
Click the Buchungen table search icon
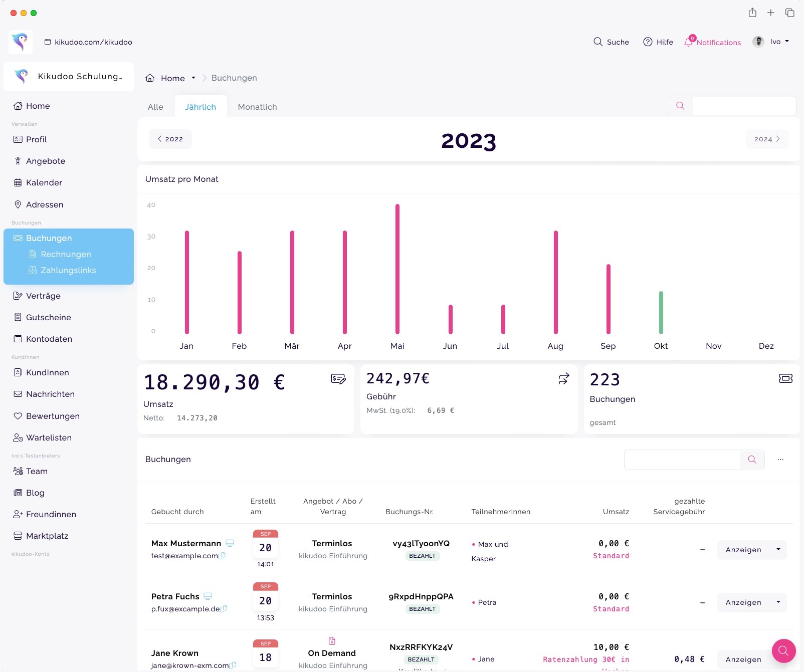pyautogui.click(x=752, y=460)
